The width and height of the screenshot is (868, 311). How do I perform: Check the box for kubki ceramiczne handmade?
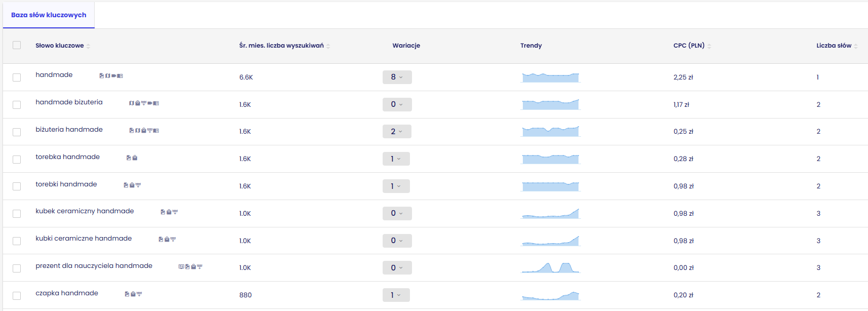tap(17, 241)
